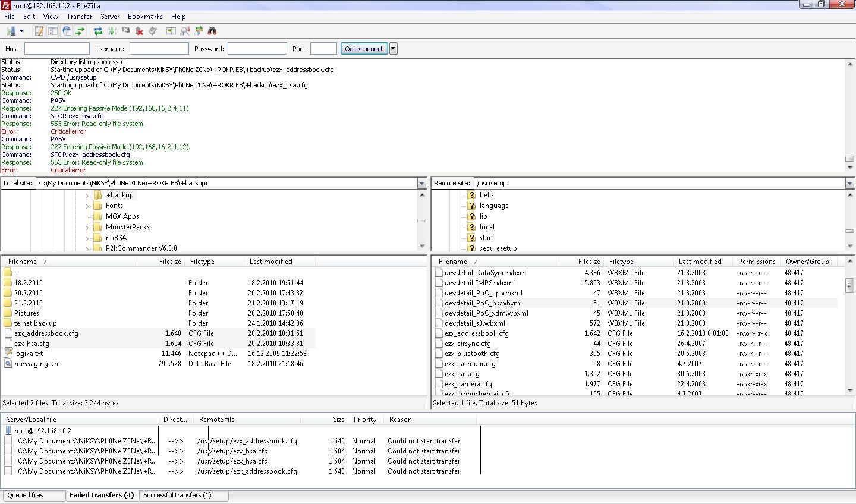The width and height of the screenshot is (856, 504).
Task: Cancel current operation toolbar icon
Action: [x=125, y=31]
